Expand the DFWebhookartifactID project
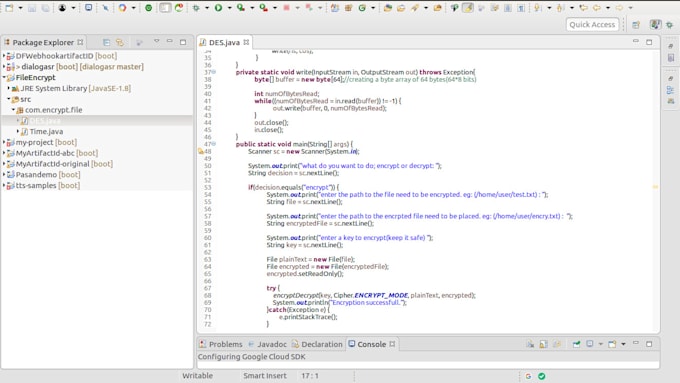The width and height of the screenshot is (680, 383). [x=4, y=56]
